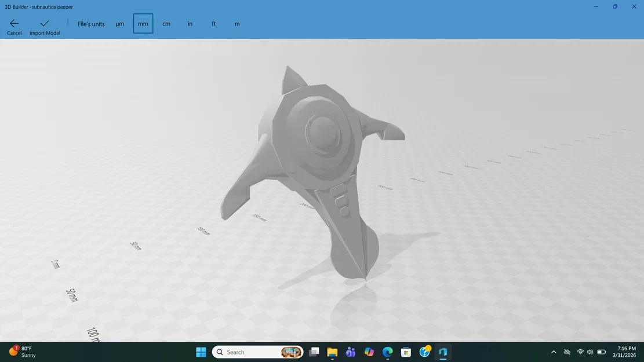Select cm as the file's units
The image size is (644, 362).
click(166, 24)
